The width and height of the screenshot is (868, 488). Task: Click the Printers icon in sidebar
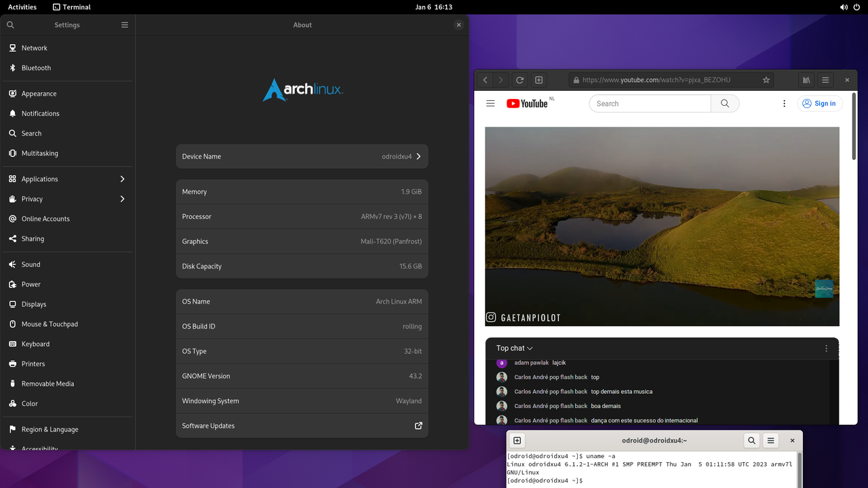12,364
